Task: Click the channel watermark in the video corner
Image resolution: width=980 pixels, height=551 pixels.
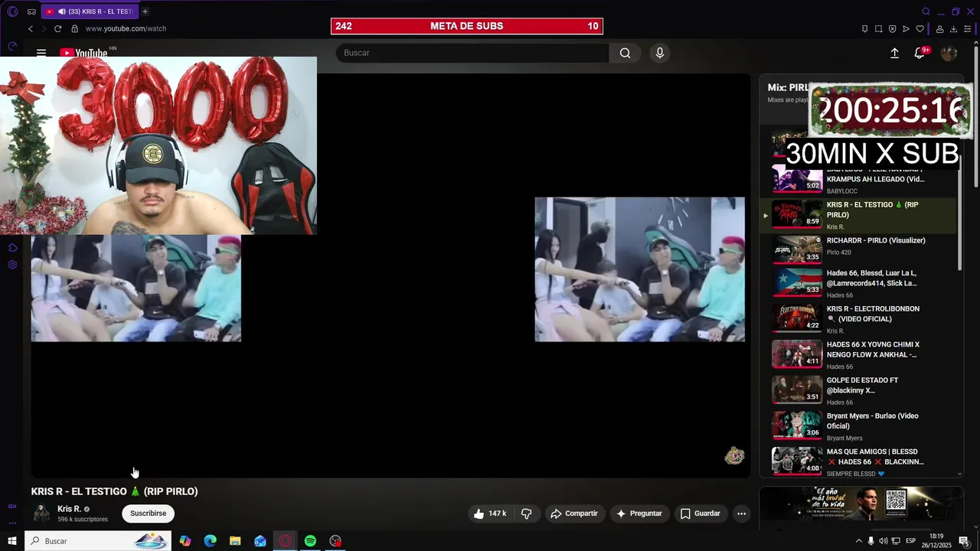Action: tap(734, 456)
